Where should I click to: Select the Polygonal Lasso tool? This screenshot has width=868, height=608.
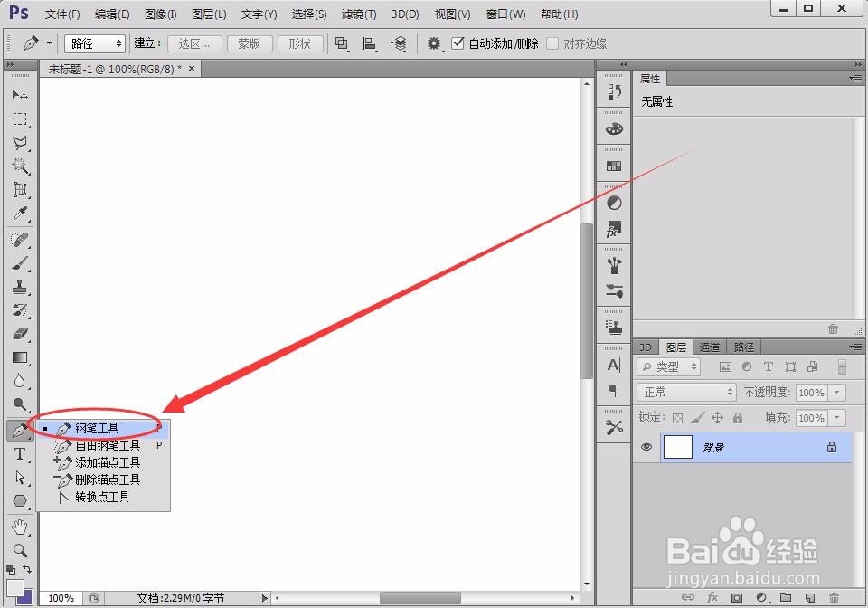20,142
